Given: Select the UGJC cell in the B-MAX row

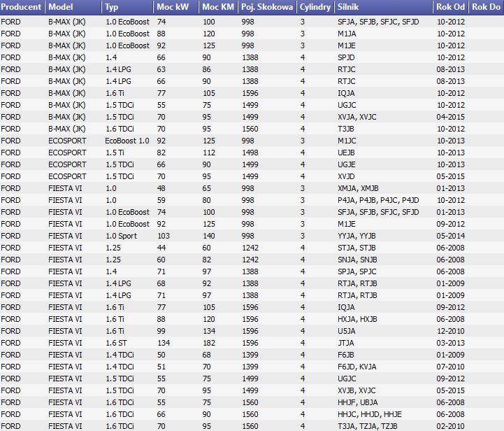Looking at the screenshot, I should (347, 105).
